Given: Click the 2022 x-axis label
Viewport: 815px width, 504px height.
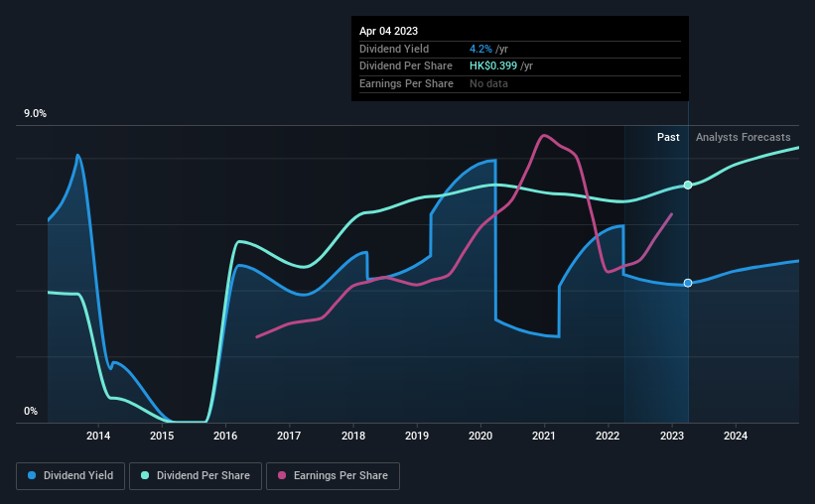Looking at the screenshot, I should point(608,436).
